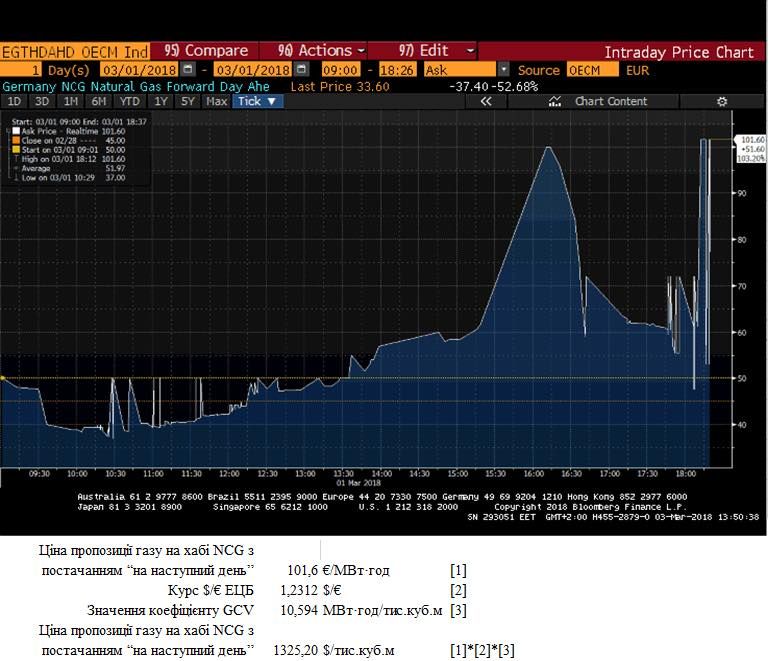Click the 101.60 last price axis marker
769x661 pixels.
click(x=751, y=140)
